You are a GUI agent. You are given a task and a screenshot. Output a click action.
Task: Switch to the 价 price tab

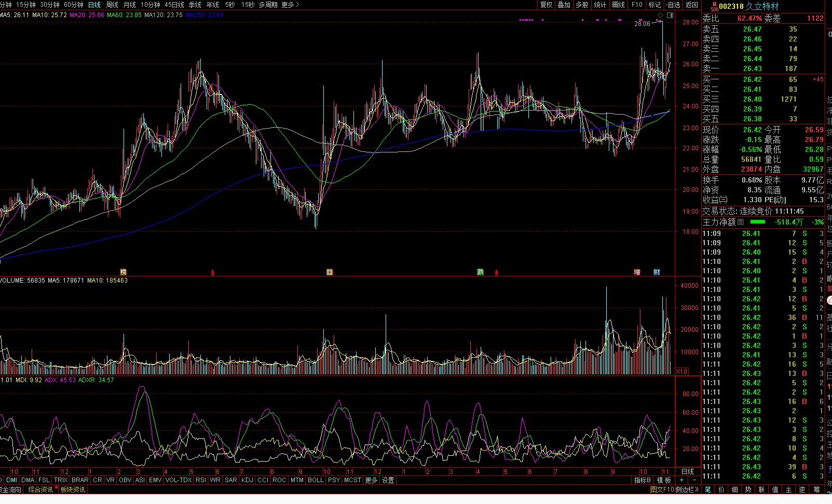click(721, 489)
